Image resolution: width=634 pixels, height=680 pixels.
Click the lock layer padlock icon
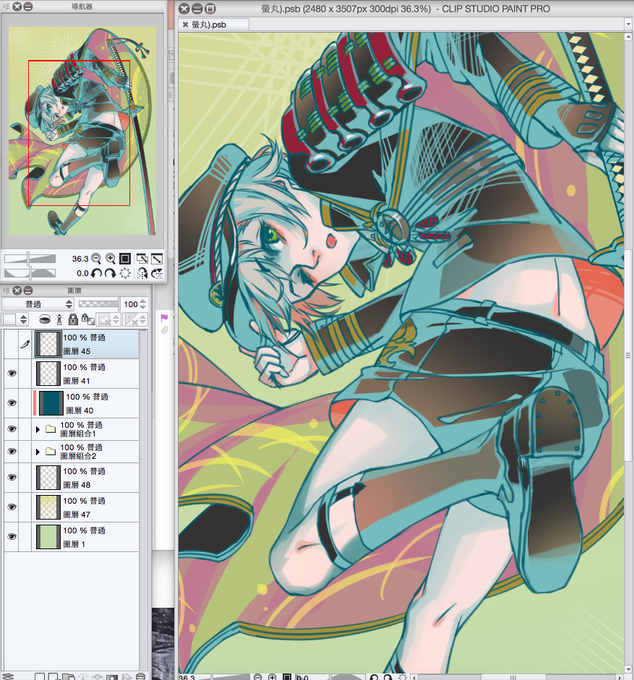(73, 320)
